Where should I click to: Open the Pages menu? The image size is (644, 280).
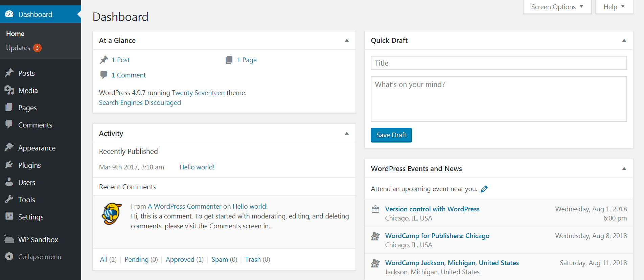click(41, 108)
